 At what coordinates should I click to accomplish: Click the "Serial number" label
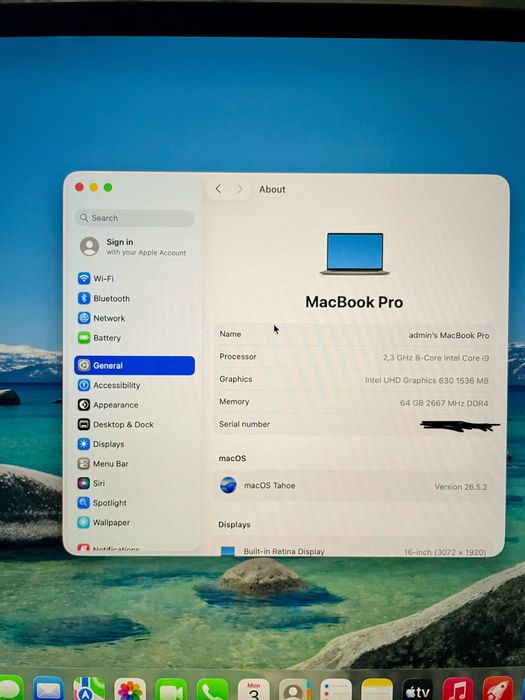[244, 424]
